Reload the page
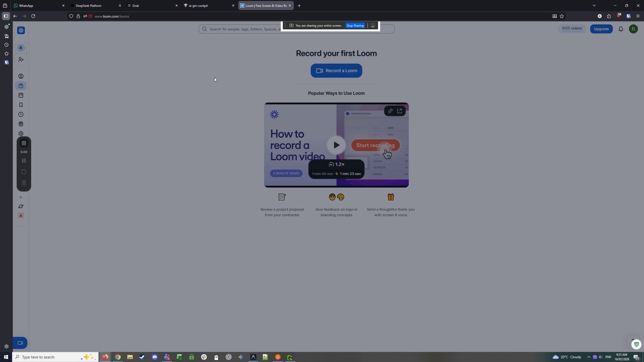644x362 pixels. click(33, 16)
